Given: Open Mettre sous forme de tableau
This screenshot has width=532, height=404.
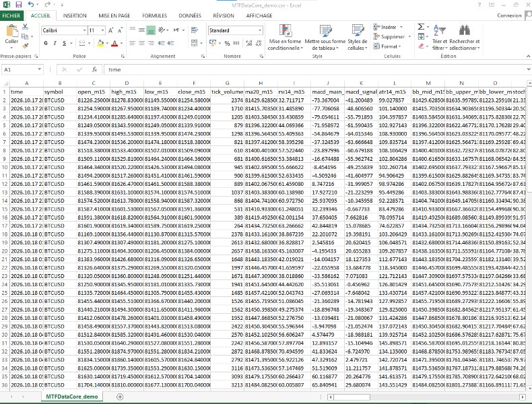Looking at the screenshot, I should pos(325,37).
